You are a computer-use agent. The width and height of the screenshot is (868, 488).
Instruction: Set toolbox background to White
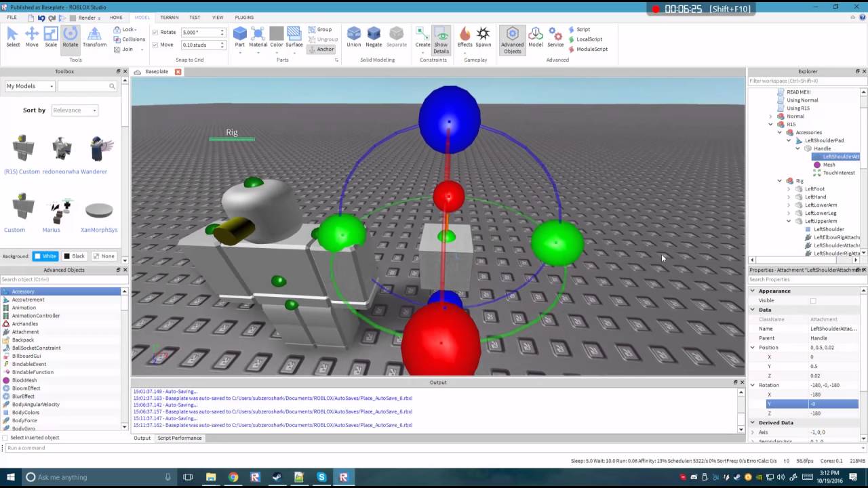tap(45, 256)
